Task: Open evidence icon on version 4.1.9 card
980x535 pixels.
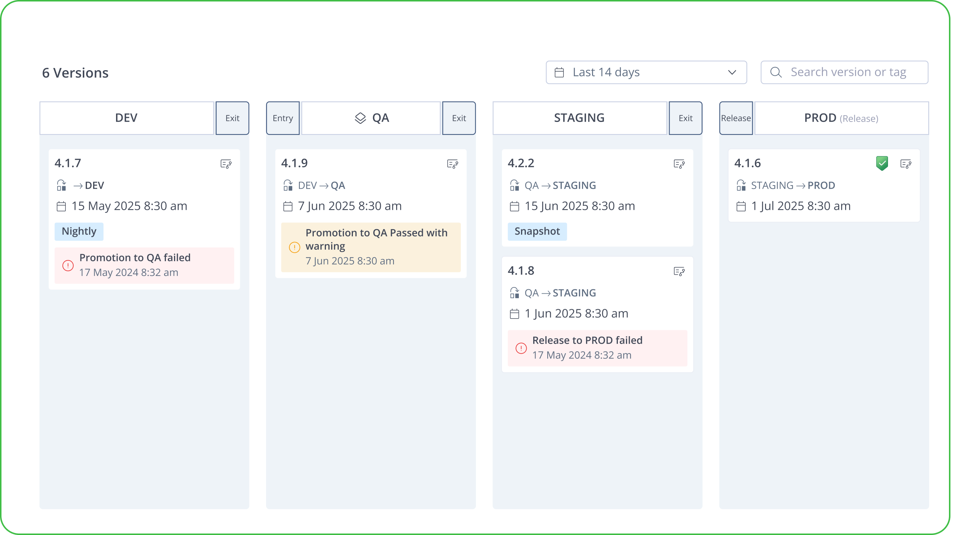Action: pos(452,164)
